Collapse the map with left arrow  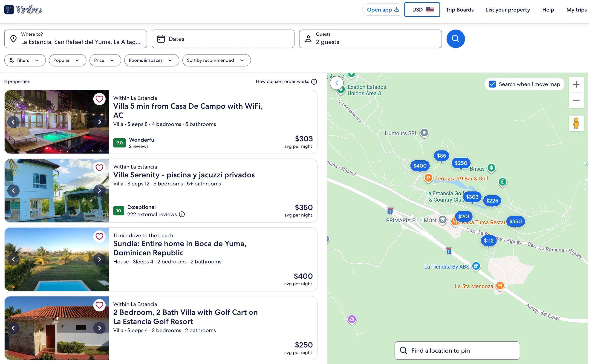337,83
